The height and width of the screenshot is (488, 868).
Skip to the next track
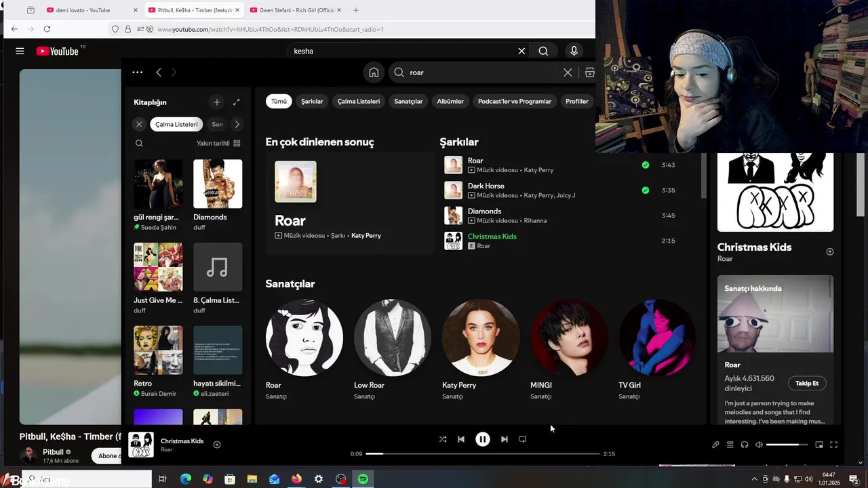(x=505, y=439)
